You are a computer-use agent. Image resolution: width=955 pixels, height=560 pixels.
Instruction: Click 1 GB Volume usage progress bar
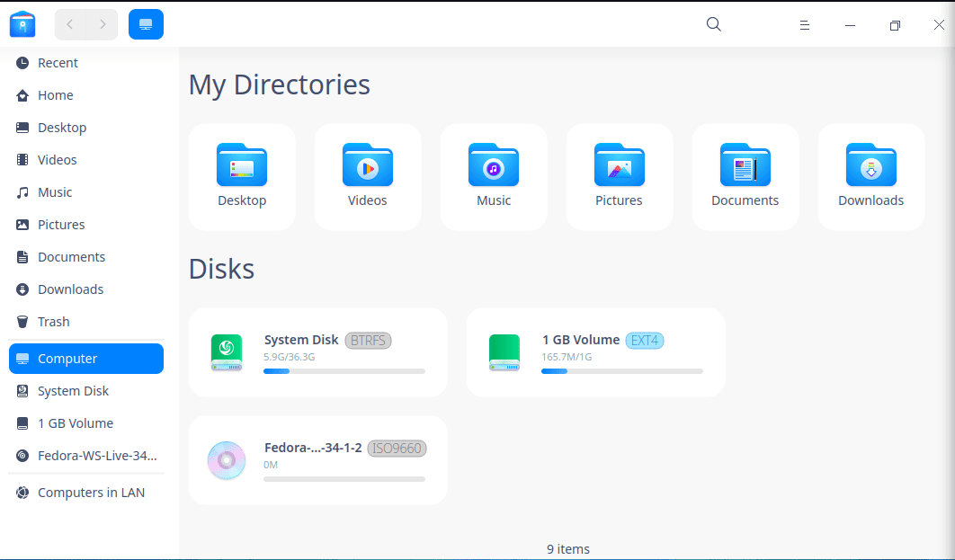point(622,371)
